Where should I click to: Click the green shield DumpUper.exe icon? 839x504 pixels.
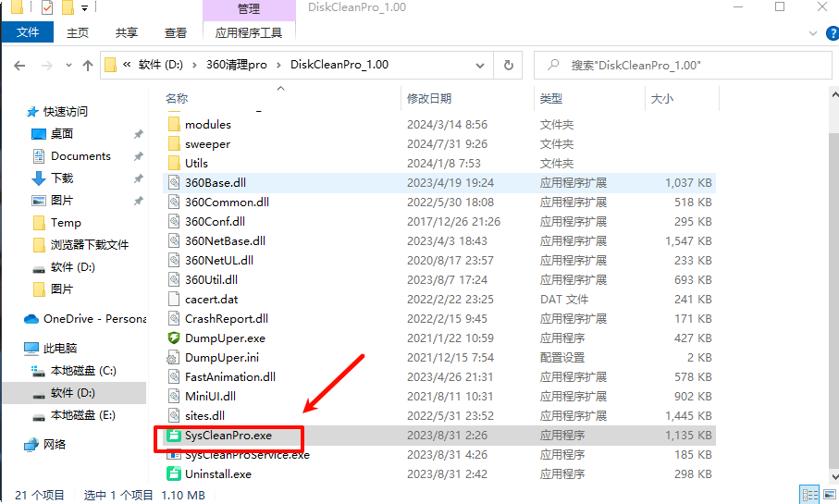tap(174, 338)
